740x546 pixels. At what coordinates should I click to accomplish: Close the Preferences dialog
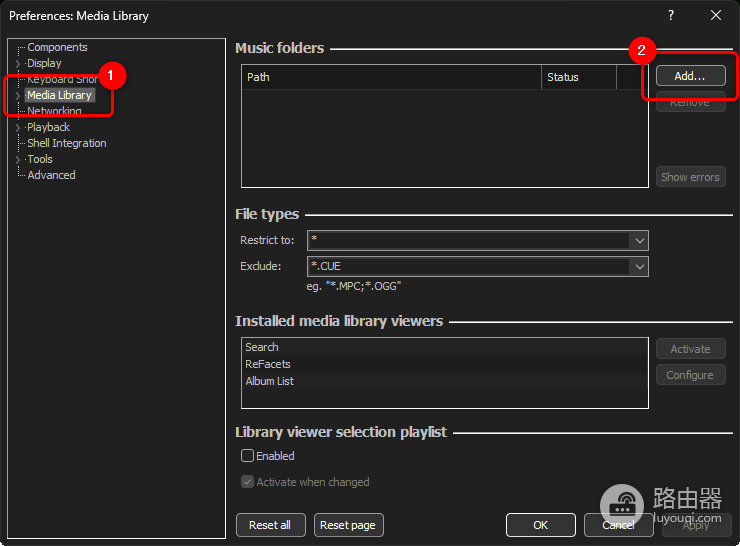pos(716,15)
